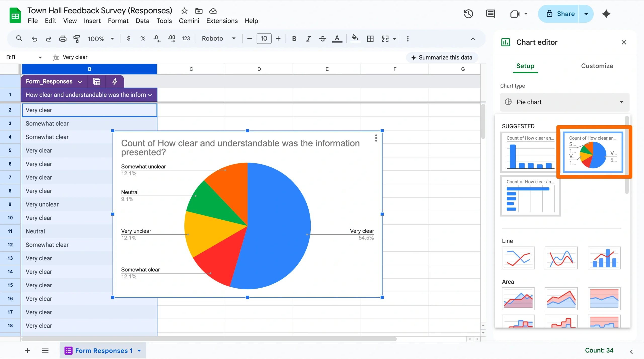Toggle bold formatting
The height and width of the screenshot is (359, 644).
pyautogui.click(x=294, y=39)
